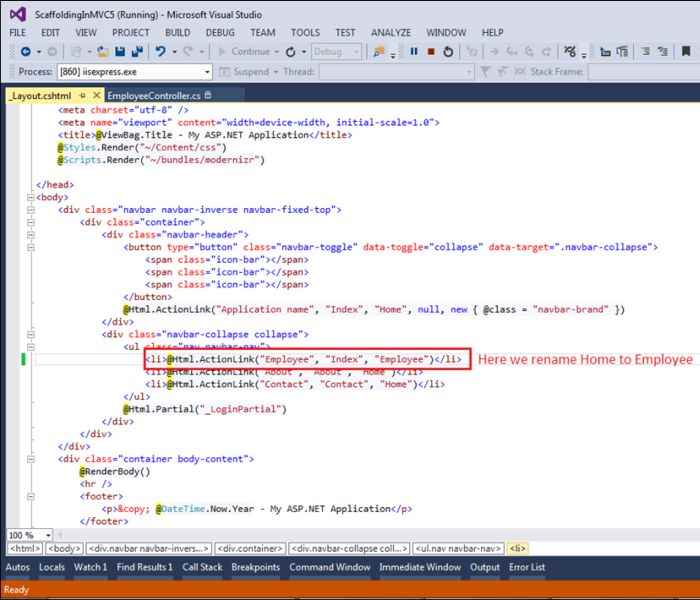Click the Navigate Backward toolbar icon
The width and height of the screenshot is (700, 600).
click(24, 51)
